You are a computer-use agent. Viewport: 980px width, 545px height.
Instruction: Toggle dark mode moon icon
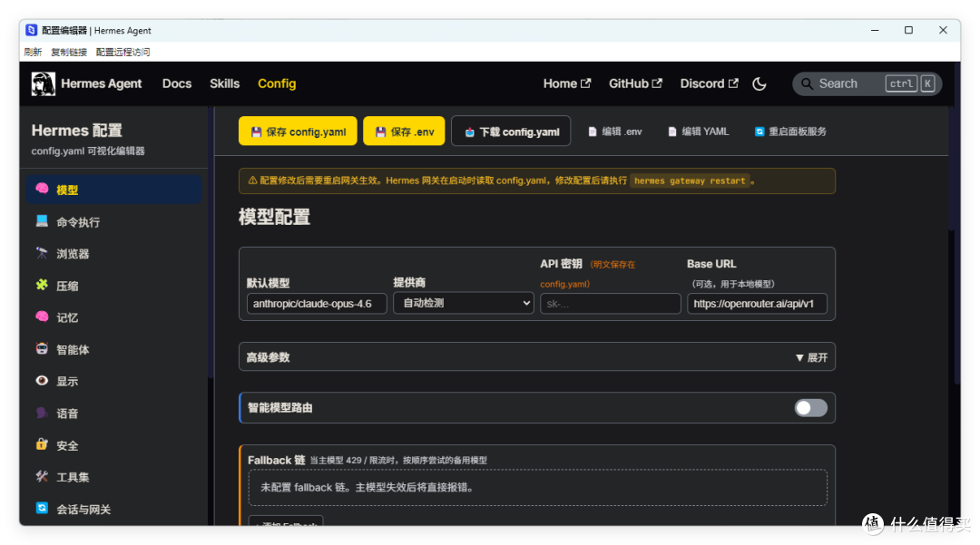(x=759, y=83)
